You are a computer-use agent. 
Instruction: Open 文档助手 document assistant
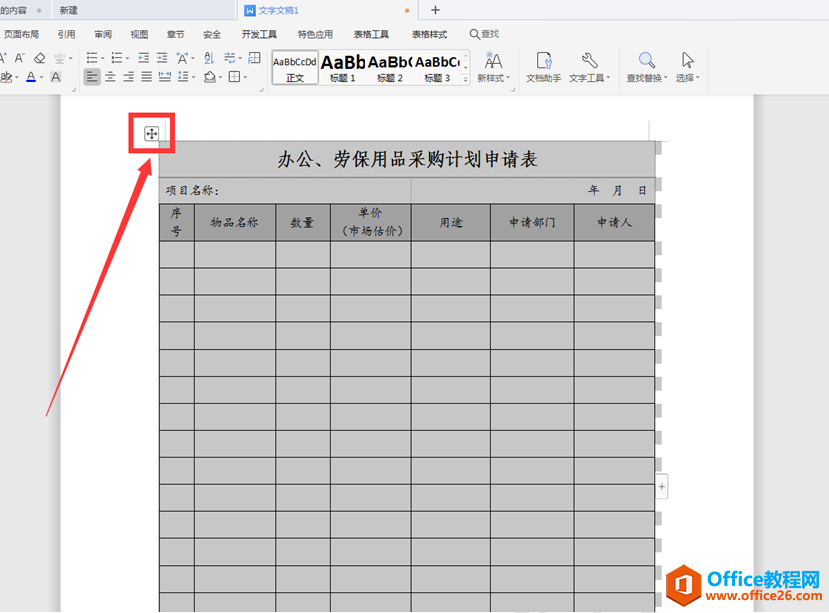coord(544,67)
